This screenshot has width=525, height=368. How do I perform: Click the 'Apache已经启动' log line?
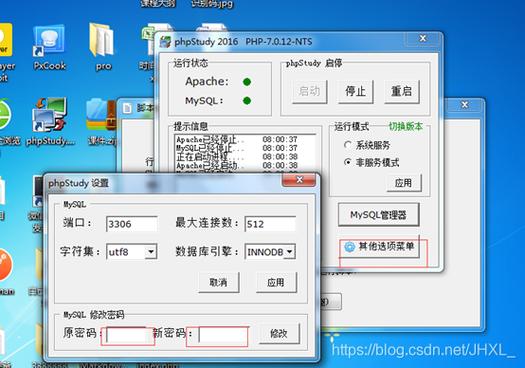tap(237, 165)
